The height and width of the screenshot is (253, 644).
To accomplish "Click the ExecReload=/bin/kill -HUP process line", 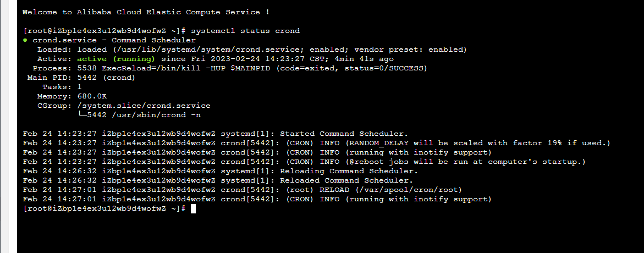I will tap(230, 68).
